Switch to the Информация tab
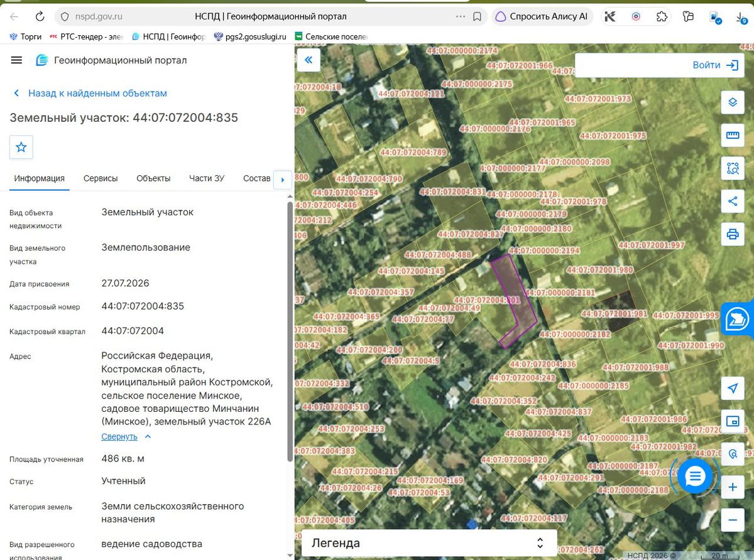Viewport: 754px width, 560px height. [40, 178]
